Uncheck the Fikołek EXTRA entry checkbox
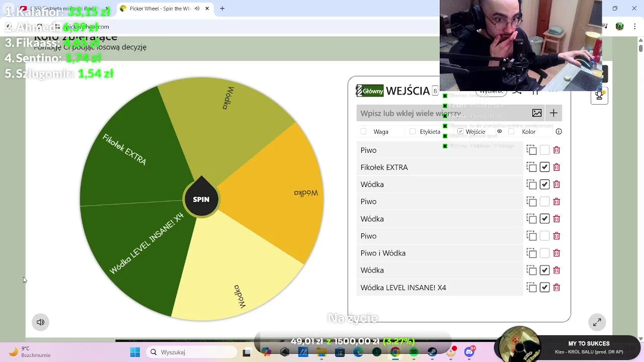 click(544, 167)
